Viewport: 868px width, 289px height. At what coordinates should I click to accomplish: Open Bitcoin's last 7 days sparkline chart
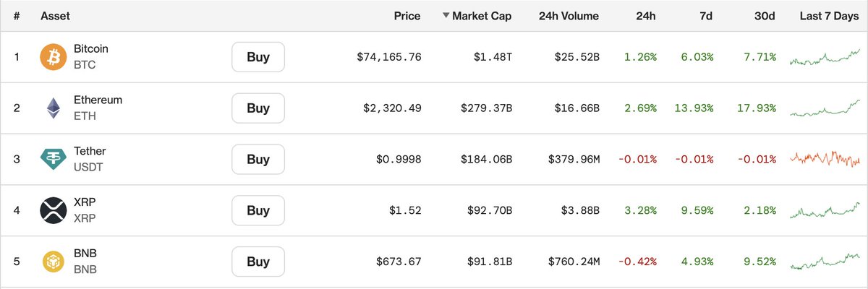[825, 57]
